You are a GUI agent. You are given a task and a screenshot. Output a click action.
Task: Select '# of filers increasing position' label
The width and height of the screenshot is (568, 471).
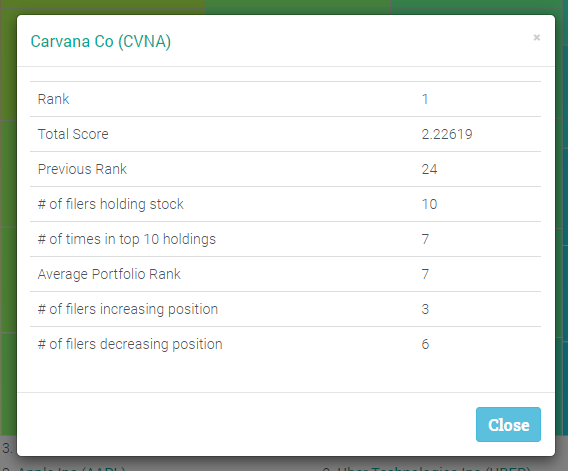pos(128,309)
